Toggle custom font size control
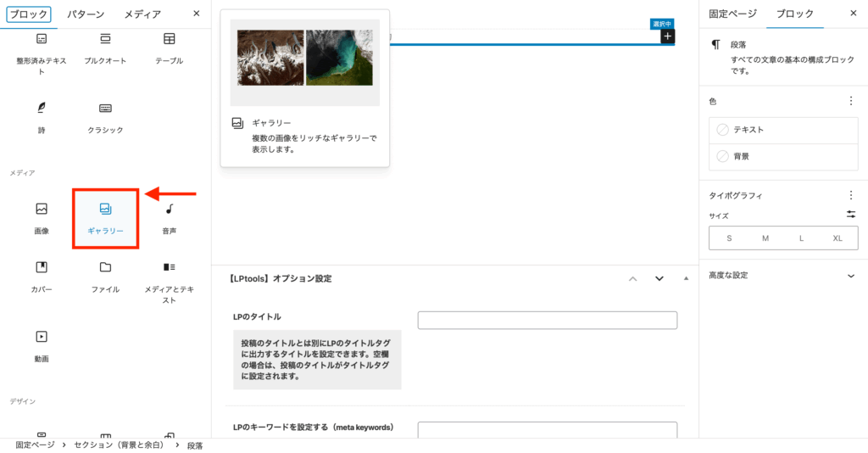This screenshot has height=453, width=868. click(x=851, y=215)
